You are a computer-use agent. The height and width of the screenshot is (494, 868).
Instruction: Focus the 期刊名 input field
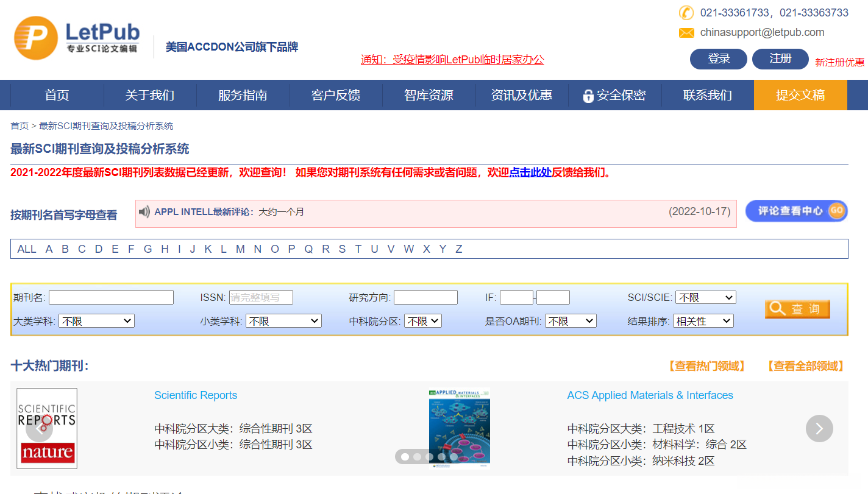[111, 297]
